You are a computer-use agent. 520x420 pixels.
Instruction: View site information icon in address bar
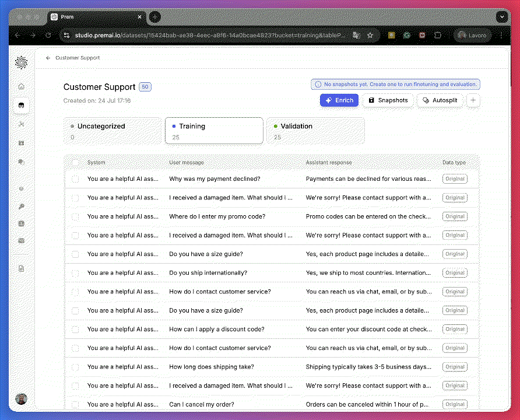[66, 35]
